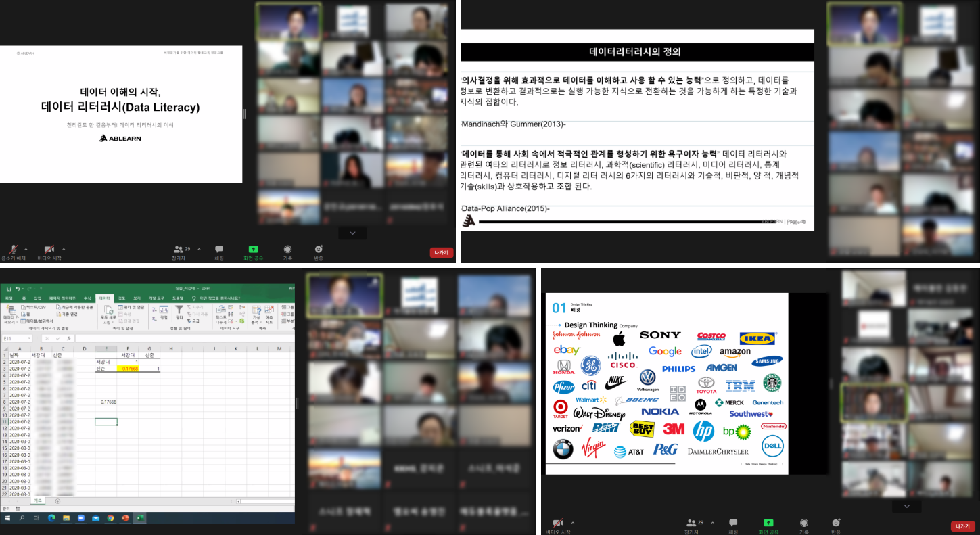Click PowerPoint icon on shared Windows taskbar
Viewport: 980px width, 535px height.
click(125, 518)
